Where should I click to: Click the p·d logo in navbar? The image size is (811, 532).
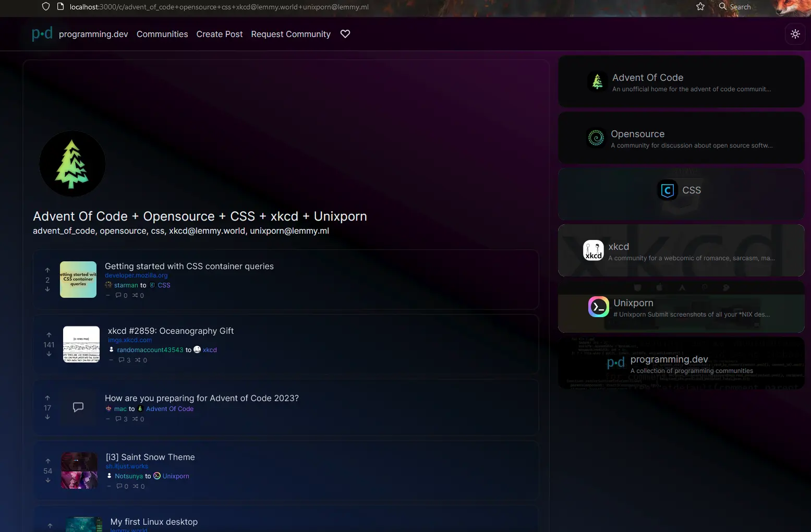click(42, 34)
